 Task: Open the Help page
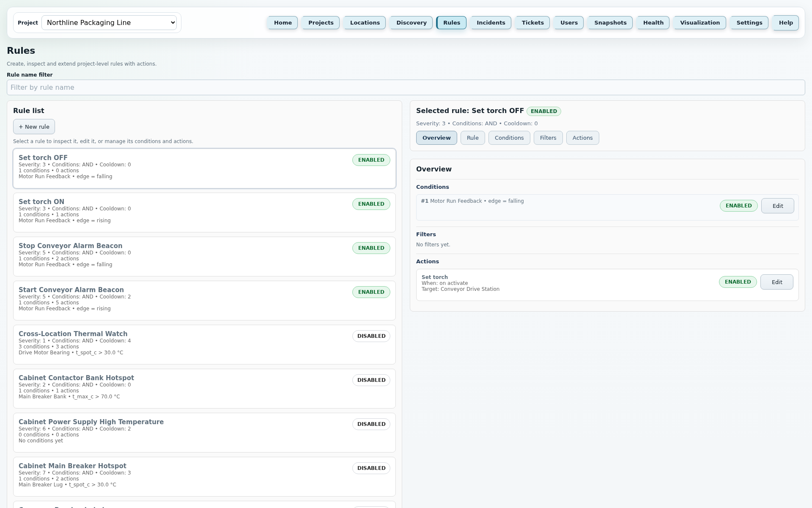pos(786,23)
